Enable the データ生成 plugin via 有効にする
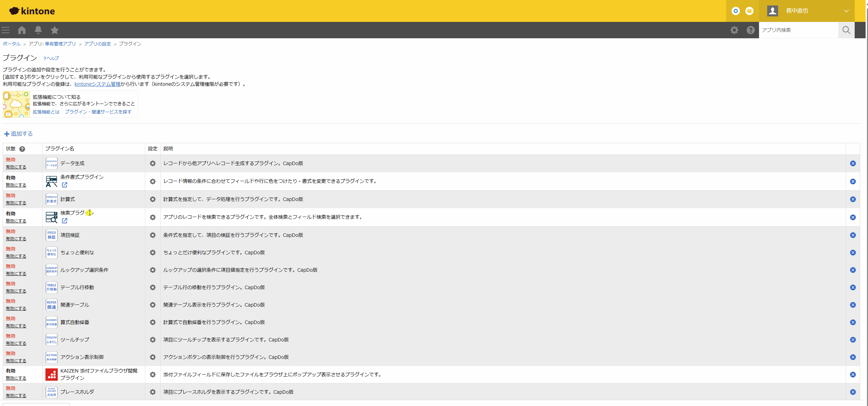Viewport: 868px width, 406px height. point(16,167)
